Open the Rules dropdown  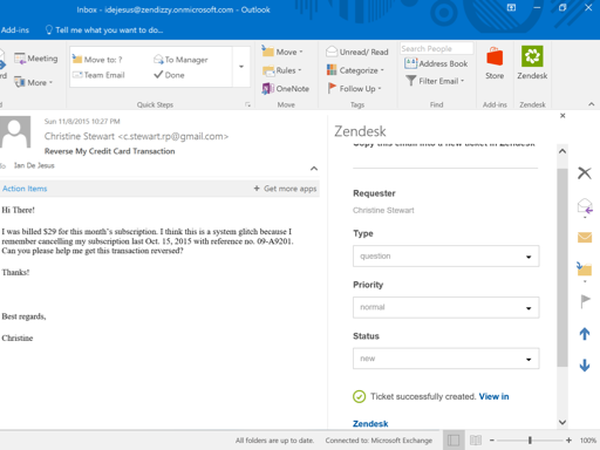pyautogui.click(x=282, y=70)
